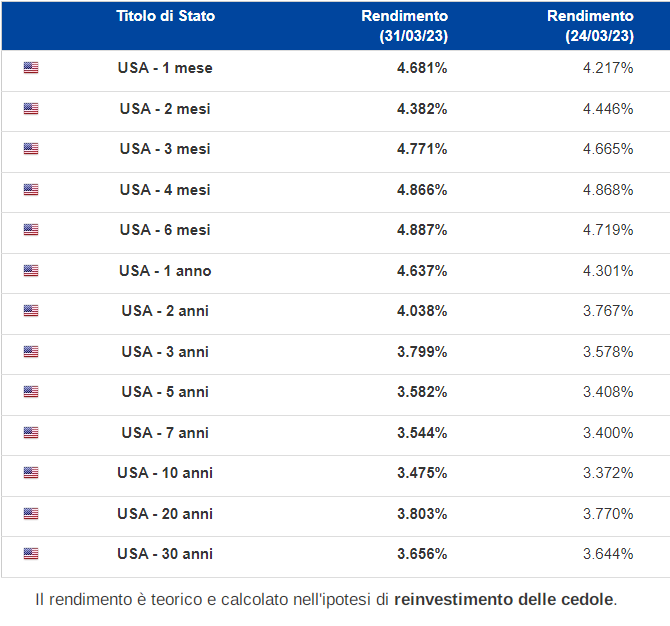Open the USA - 20 anni bond entry
The height and width of the screenshot is (626, 670).
(x=165, y=514)
